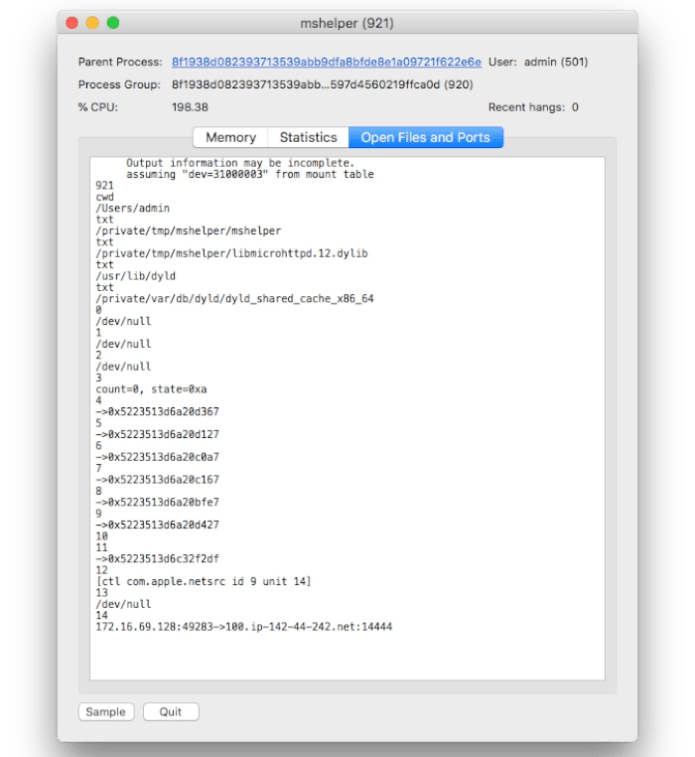Click the % CPU value 198.38
This screenshot has width=695, height=757.
(190, 107)
